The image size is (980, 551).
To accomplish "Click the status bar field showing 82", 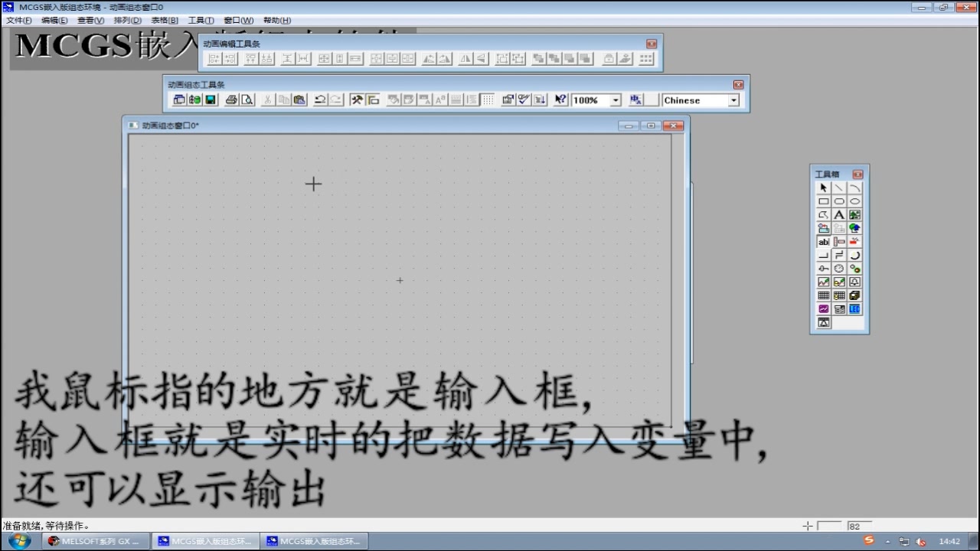I will pos(860,526).
